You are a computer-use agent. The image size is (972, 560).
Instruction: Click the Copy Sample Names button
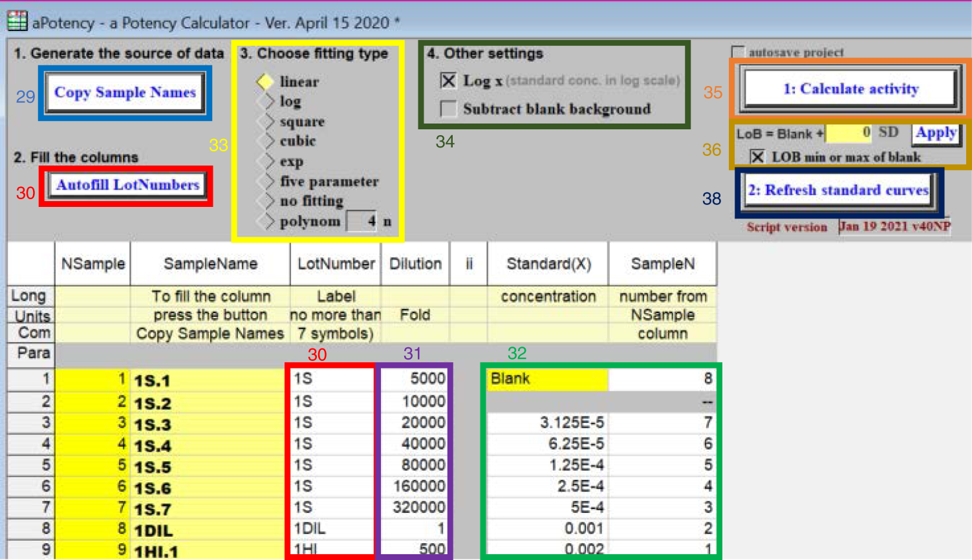125,92
